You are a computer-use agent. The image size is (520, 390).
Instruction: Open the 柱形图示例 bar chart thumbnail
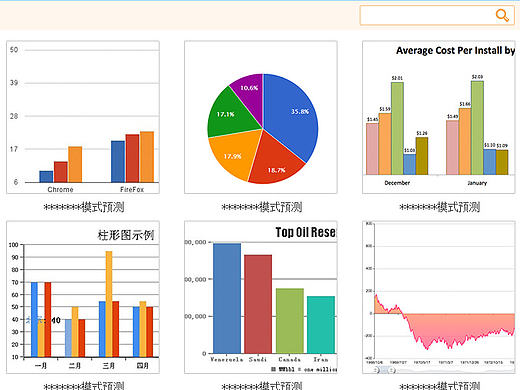83,297
